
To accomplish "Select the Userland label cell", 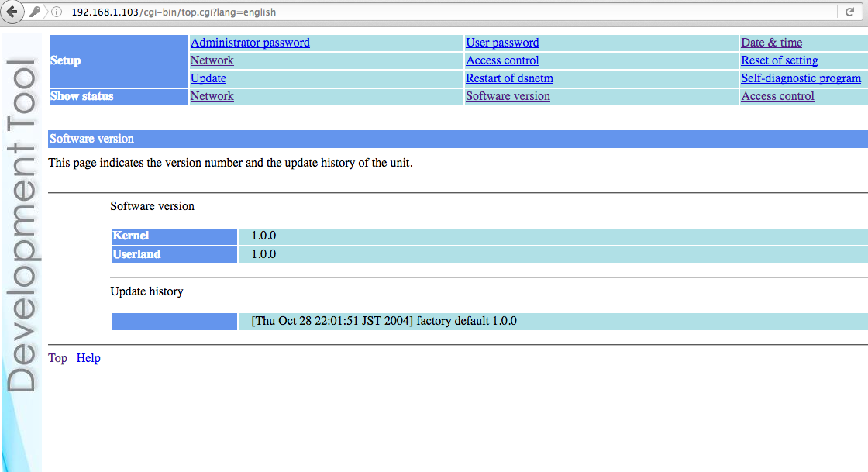I will (174, 254).
